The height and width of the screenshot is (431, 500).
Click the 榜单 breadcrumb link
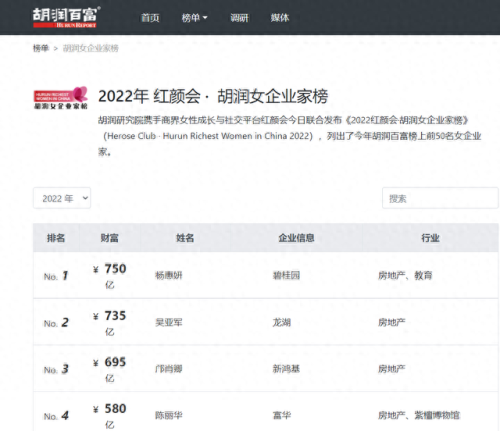pos(41,48)
